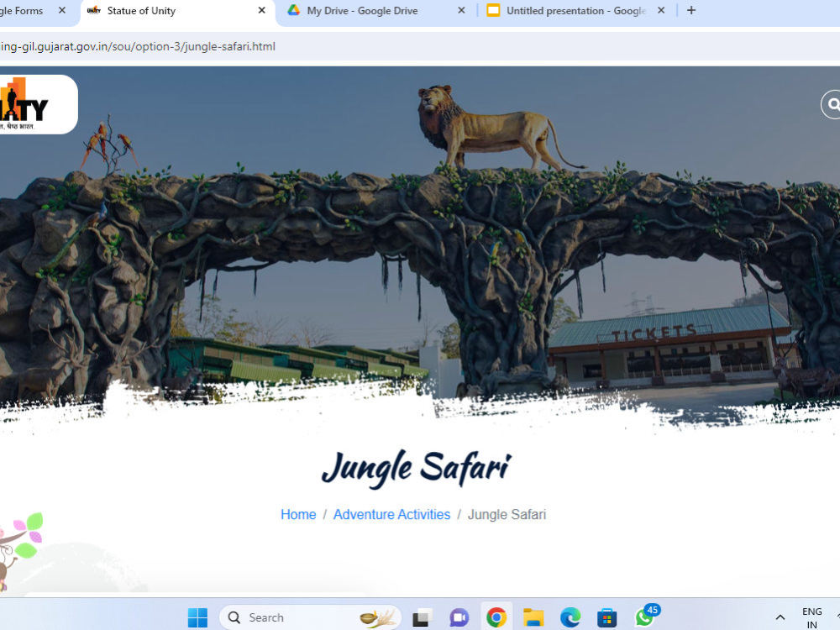Click the Jungle Safari heading
Screen dimensions: 840x630
click(x=417, y=468)
